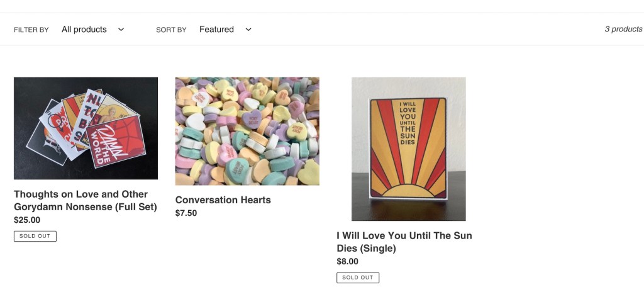Click the Sold Out badge under $25.00
The width and height of the screenshot is (644, 287).
point(35,236)
